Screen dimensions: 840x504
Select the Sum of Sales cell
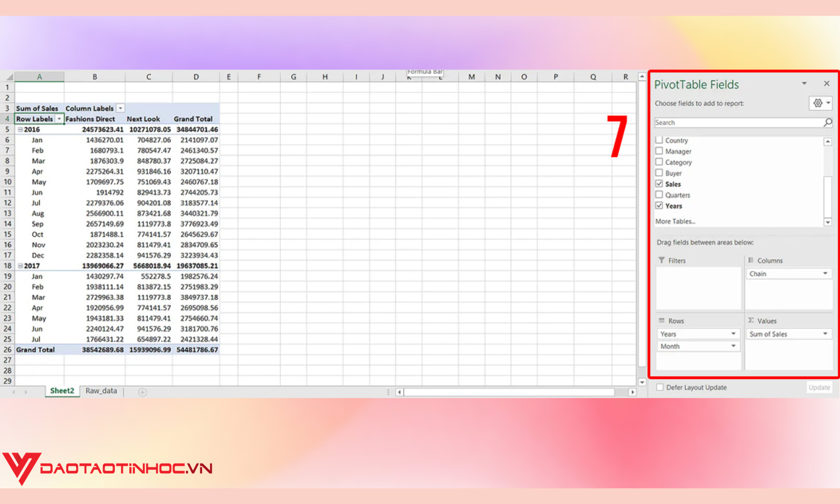39,108
